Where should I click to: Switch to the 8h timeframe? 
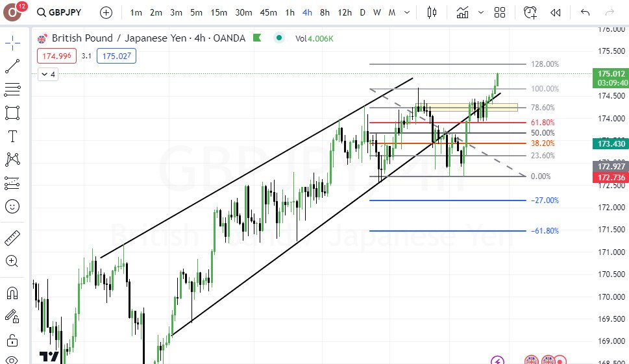[x=325, y=12]
